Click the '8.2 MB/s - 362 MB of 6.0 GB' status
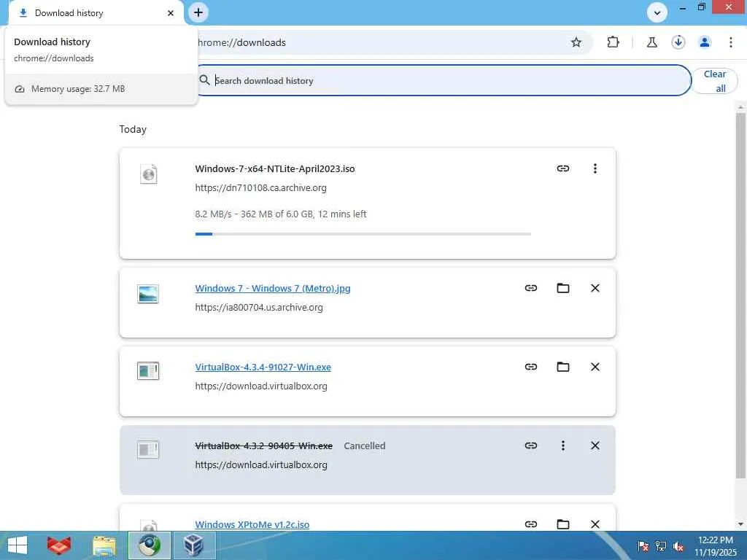The width and height of the screenshot is (747, 560). [281, 214]
